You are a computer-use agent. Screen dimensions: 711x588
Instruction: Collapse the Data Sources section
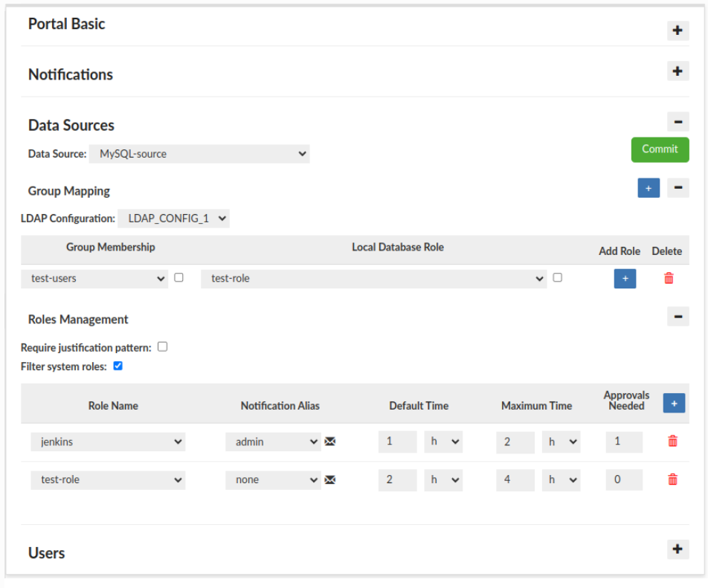click(677, 122)
